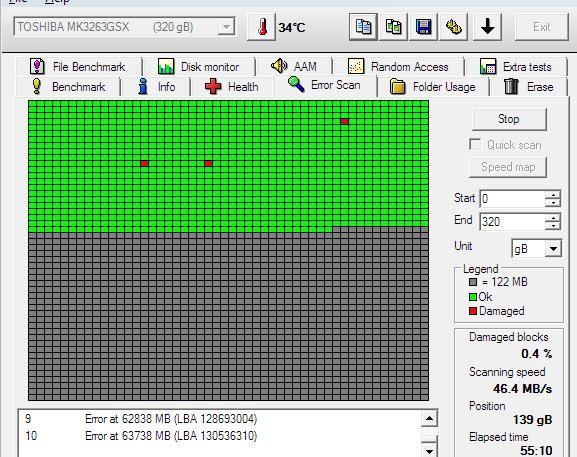The width and height of the screenshot is (577, 457).
Task: Click the copy info to clipboard icon
Action: pyautogui.click(x=363, y=27)
